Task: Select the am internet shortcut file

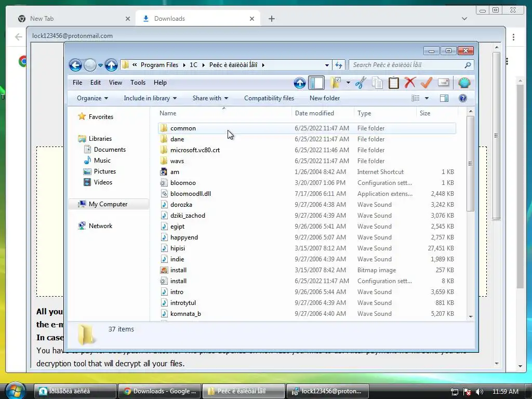Action: pyautogui.click(x=175, y=171)
